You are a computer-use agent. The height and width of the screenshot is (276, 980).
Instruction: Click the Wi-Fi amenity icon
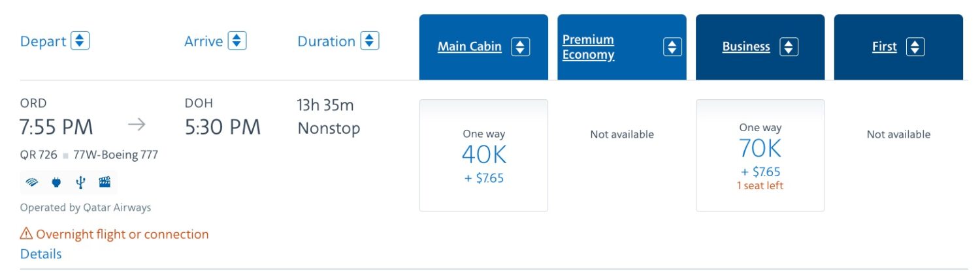[32, 183]
